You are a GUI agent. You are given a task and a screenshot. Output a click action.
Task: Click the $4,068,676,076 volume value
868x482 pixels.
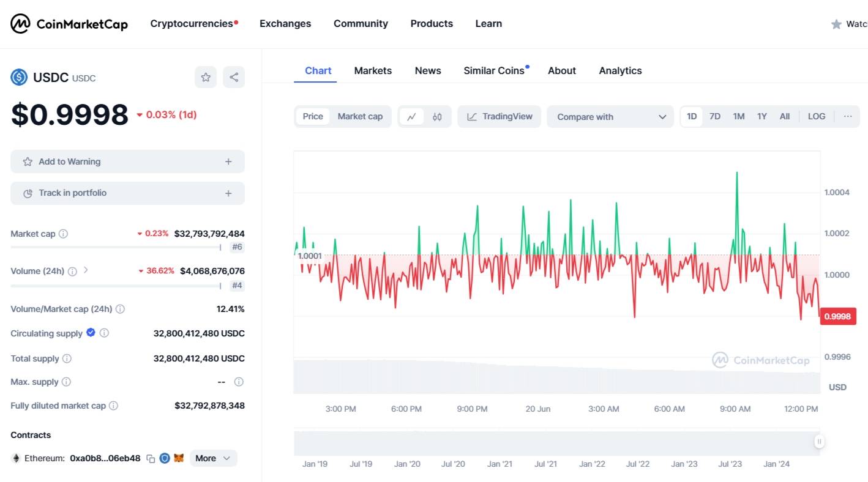click(212, 271)
